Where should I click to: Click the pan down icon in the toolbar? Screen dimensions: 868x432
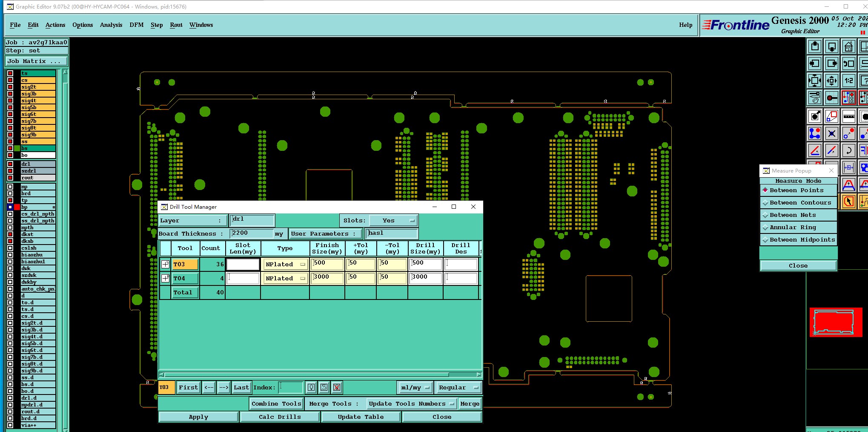[832, 46]
